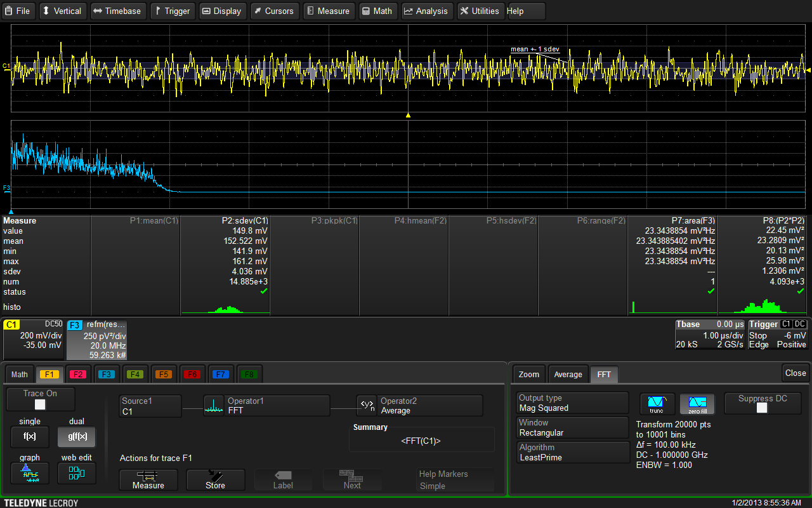Click the Label action button
The image size is (812, 508).
coord(283,480)
